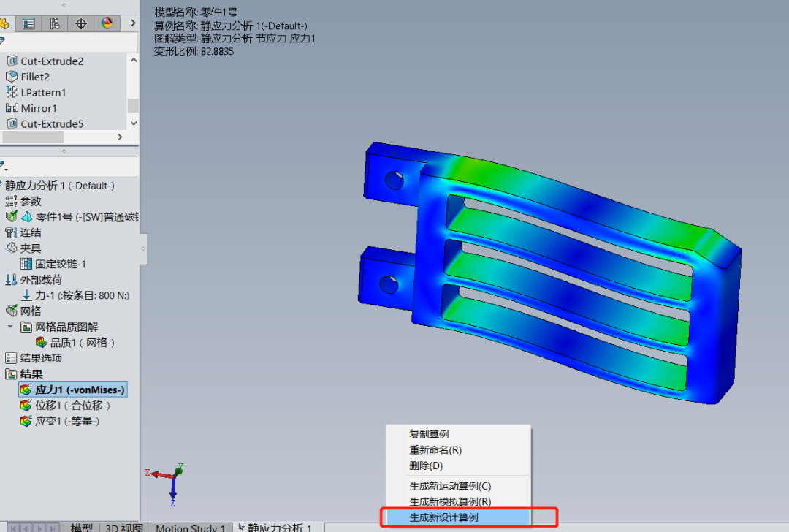Switch to the Motion Study 1 tab
Screen dimensions: 789x532
(x=190, y=528)
